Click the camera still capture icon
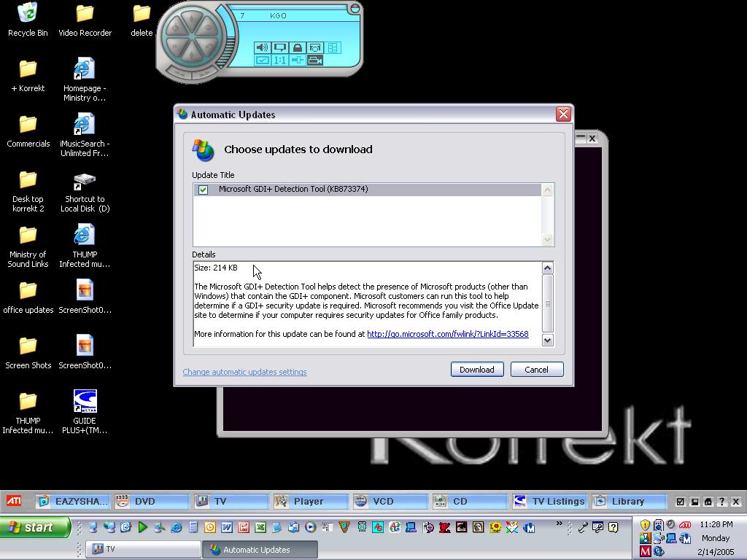 (x=315, y=47)
